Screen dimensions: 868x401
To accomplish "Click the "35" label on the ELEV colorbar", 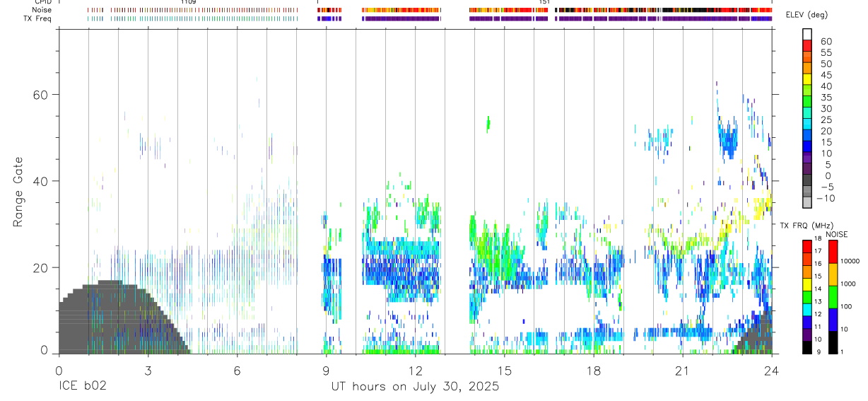I will click(x=826, y=98).
